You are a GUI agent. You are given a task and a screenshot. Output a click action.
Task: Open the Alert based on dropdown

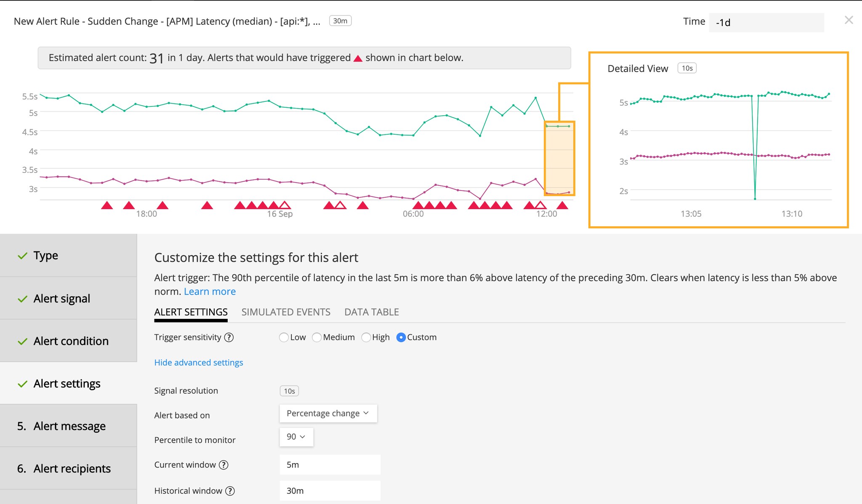328,414
